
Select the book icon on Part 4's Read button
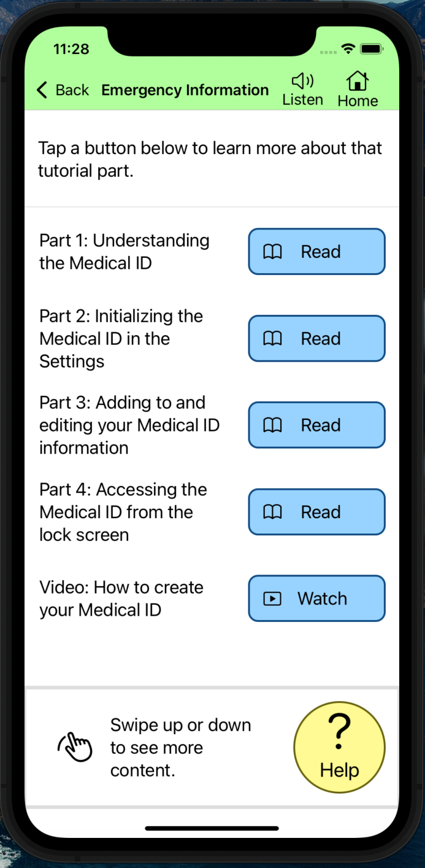[274, 511]
